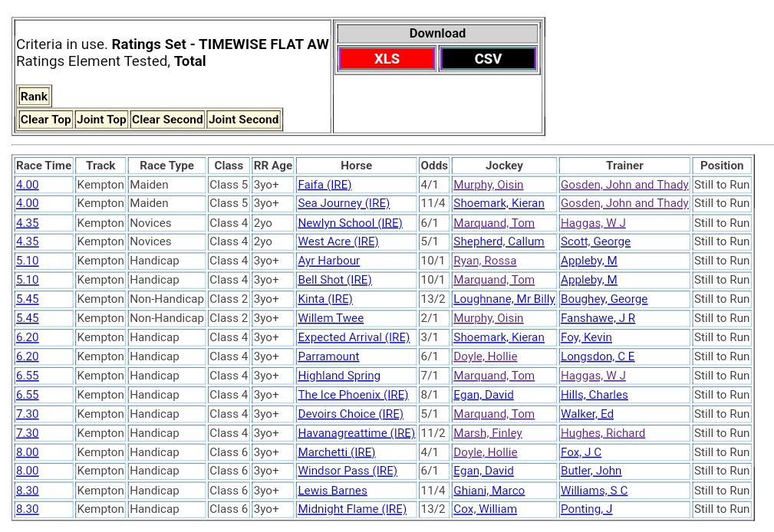View jockey Loughnane, Mr Billy
Image resolution: width=774 pixels, height=532 pixels.
click(504, 299)
